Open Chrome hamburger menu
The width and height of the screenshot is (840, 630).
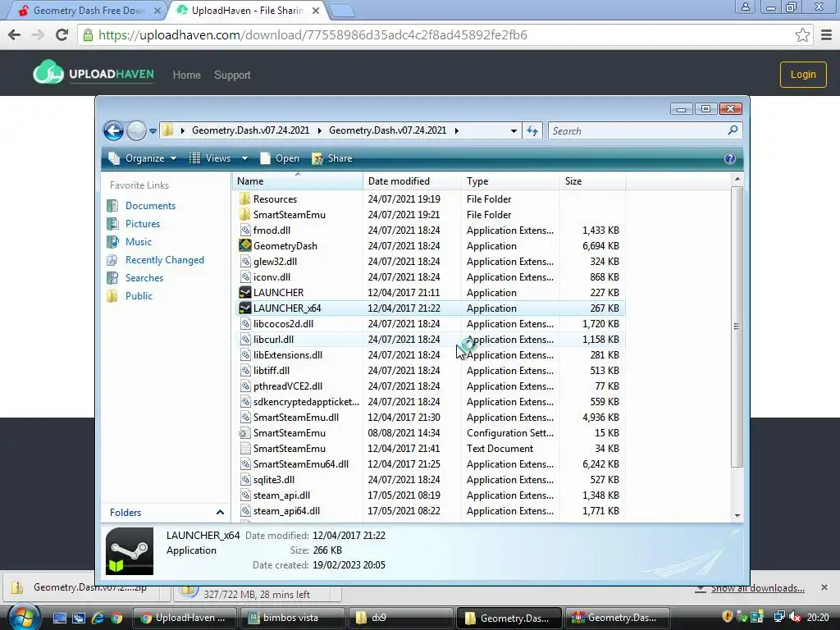pos(826,34)
